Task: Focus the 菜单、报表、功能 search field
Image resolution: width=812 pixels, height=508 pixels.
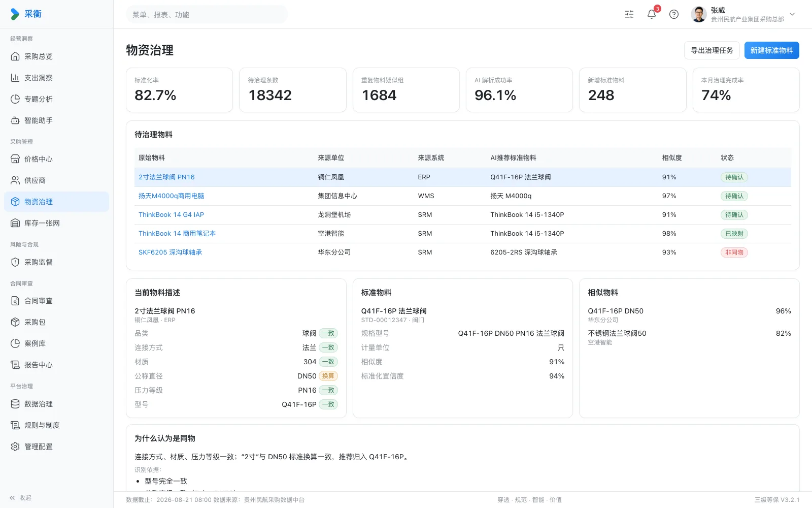Action: 207,15
